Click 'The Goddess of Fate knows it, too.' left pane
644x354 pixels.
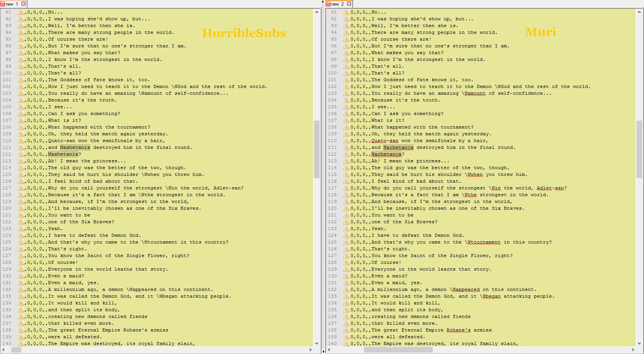pos(99,80)
